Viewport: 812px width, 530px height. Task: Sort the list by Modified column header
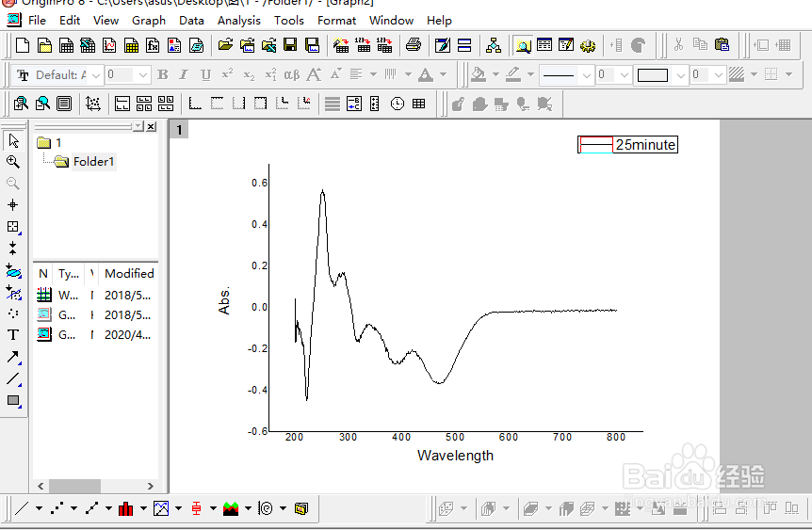pyautogui.click(x=129, y=273)
